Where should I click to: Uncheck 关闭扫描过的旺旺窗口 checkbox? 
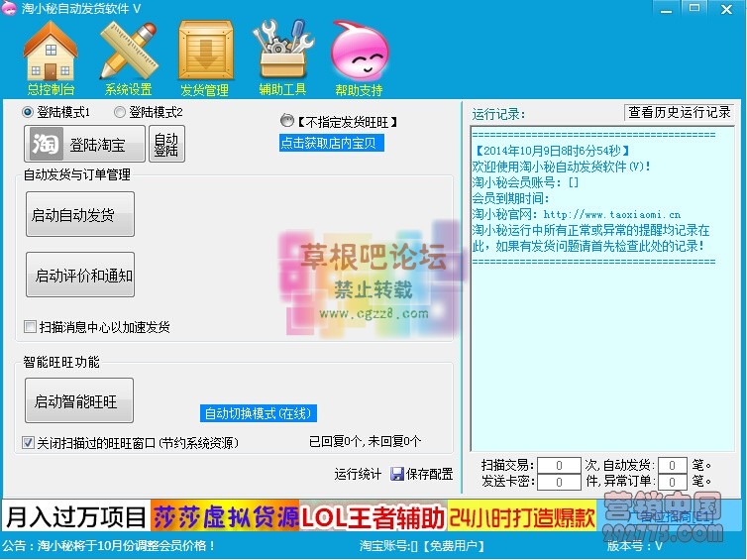tap(28, 443)
